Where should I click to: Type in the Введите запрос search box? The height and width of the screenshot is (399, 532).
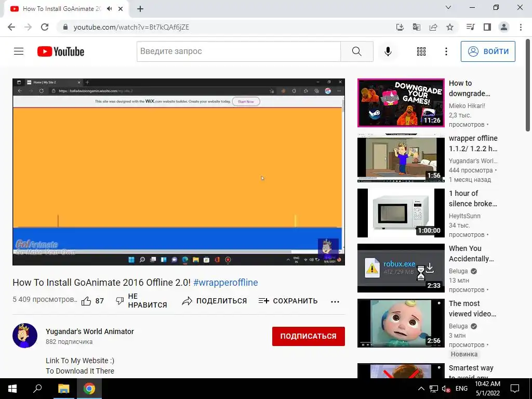238,51
